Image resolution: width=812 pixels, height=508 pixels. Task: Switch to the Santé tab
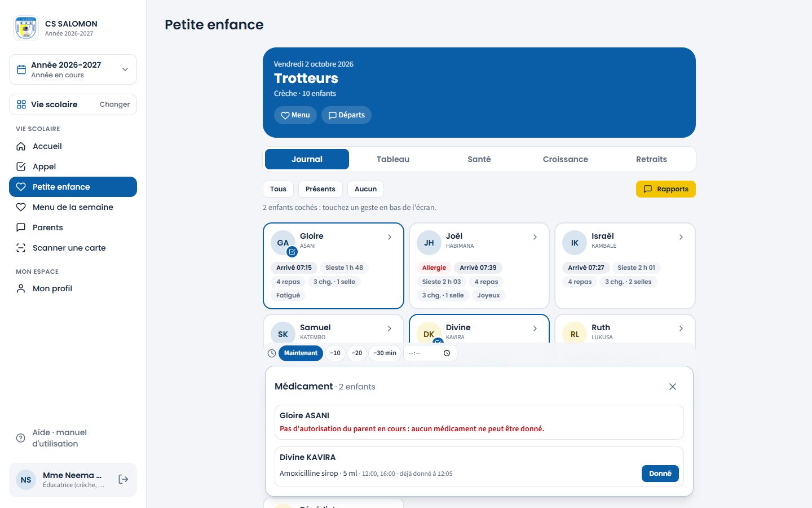479,159
